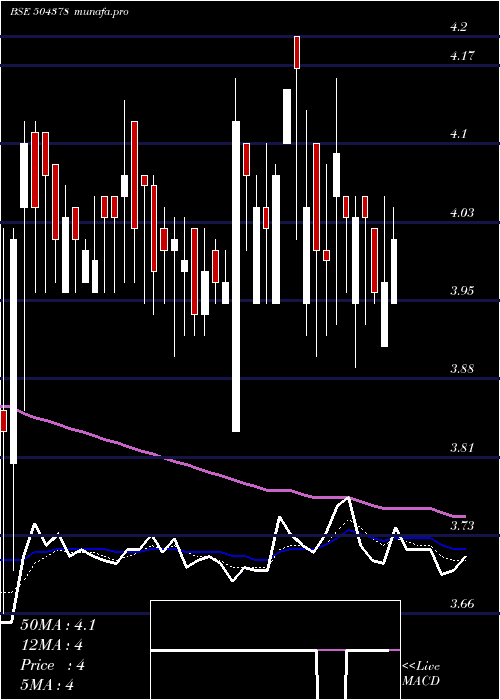This screenshot has height=700, width=500.
Task: Click the 3.66 price axis label
Action: 462,604
